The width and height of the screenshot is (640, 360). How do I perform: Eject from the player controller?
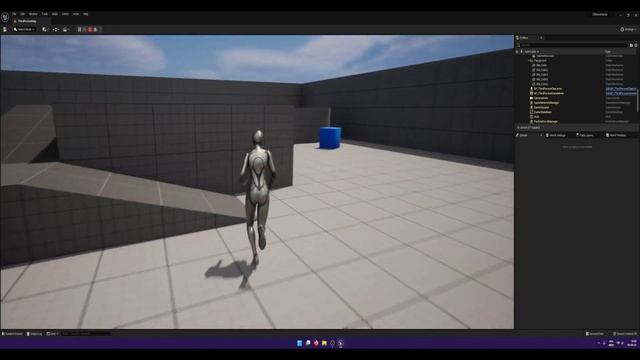[x=96, y=29]
